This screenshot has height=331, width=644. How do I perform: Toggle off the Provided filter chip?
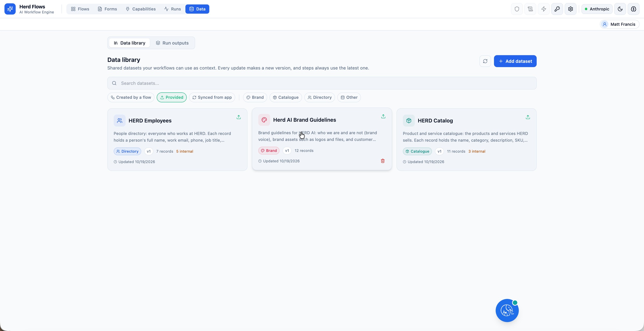click(x=172, y=97)
